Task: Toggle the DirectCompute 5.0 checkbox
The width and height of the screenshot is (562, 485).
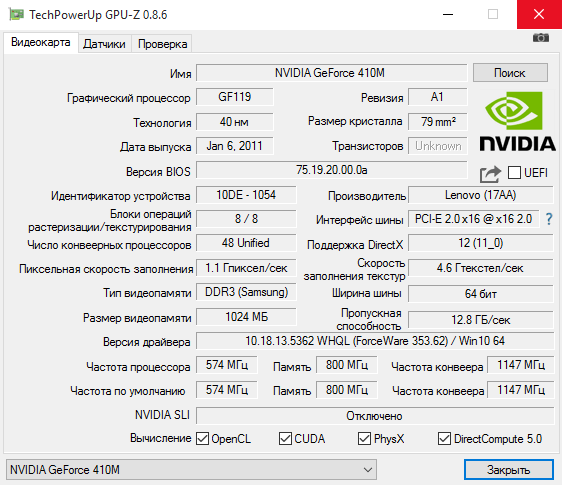Action: pos(444,438)
